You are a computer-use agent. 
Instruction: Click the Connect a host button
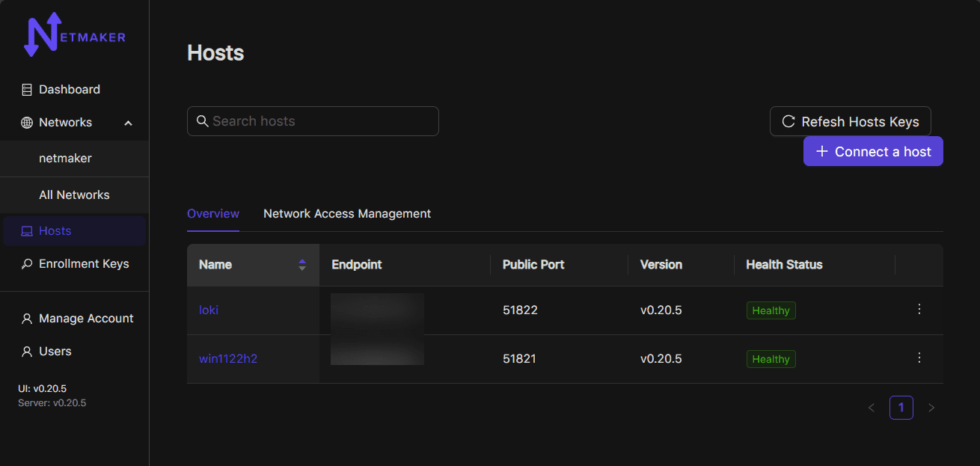coord(873,151)
